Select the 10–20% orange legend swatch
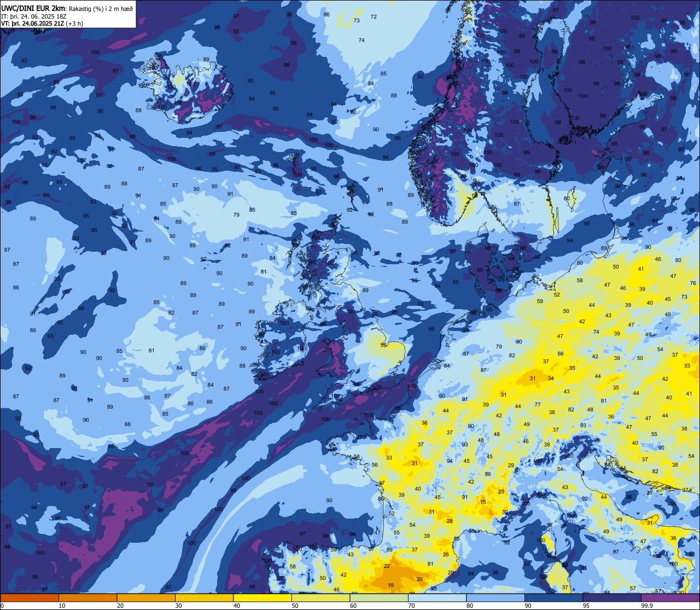Screen dimensions: 700x610 pyautogui.click(x=87, y=598)
